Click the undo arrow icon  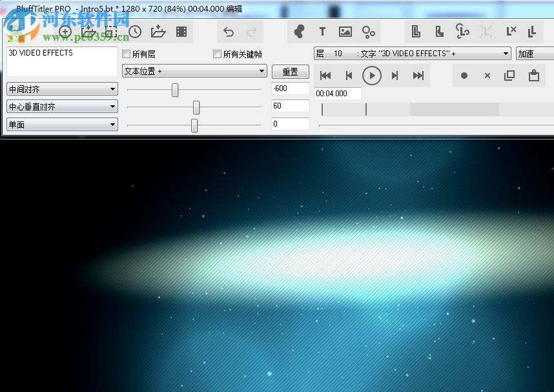229,32
